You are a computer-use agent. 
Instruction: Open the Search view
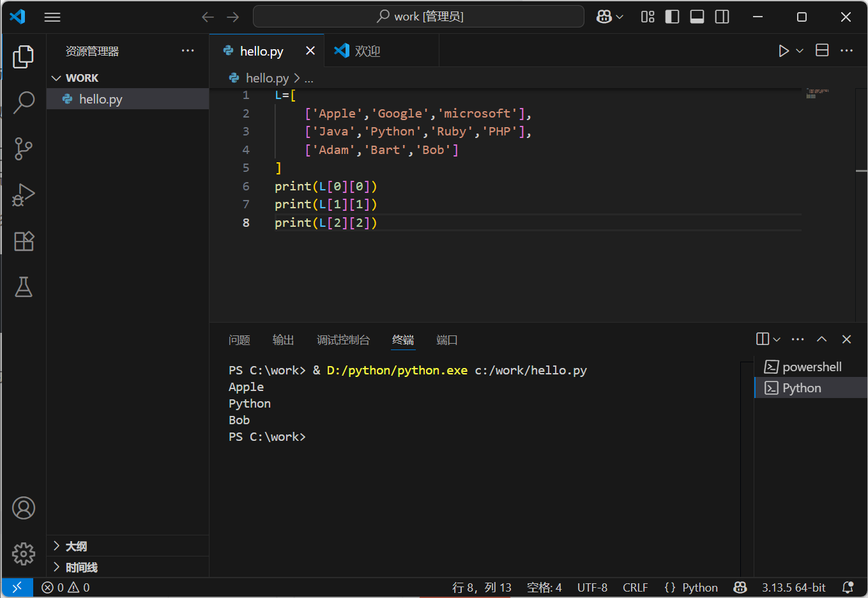[24, 102]
